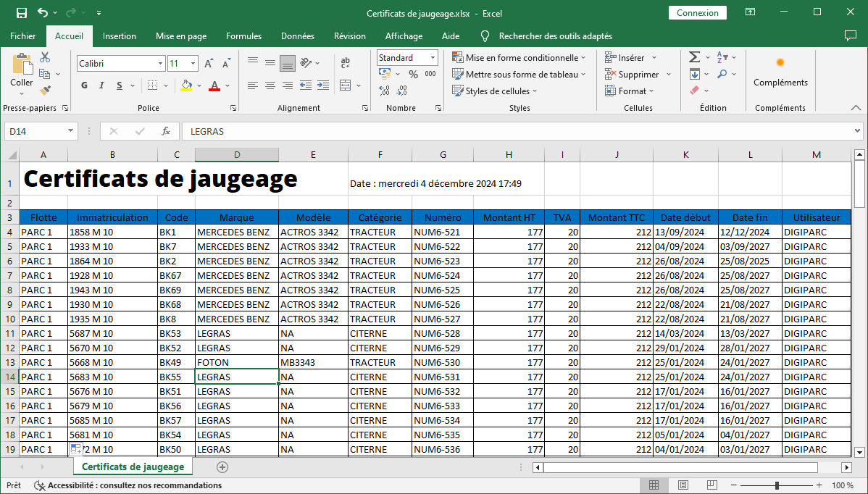Apply the yellow fill color

point(186,85)
